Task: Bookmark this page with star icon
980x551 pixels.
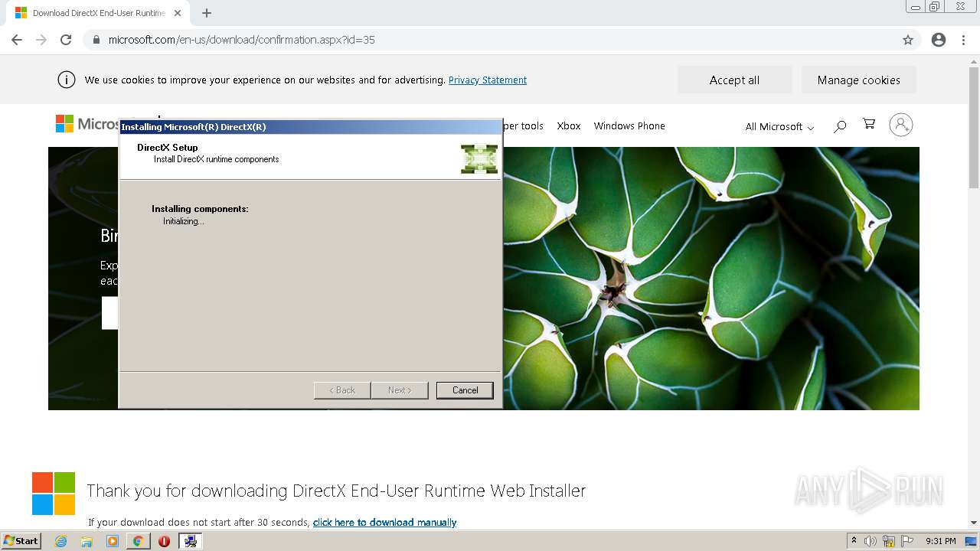Action: pyautogui.click(x=908, y=40)
